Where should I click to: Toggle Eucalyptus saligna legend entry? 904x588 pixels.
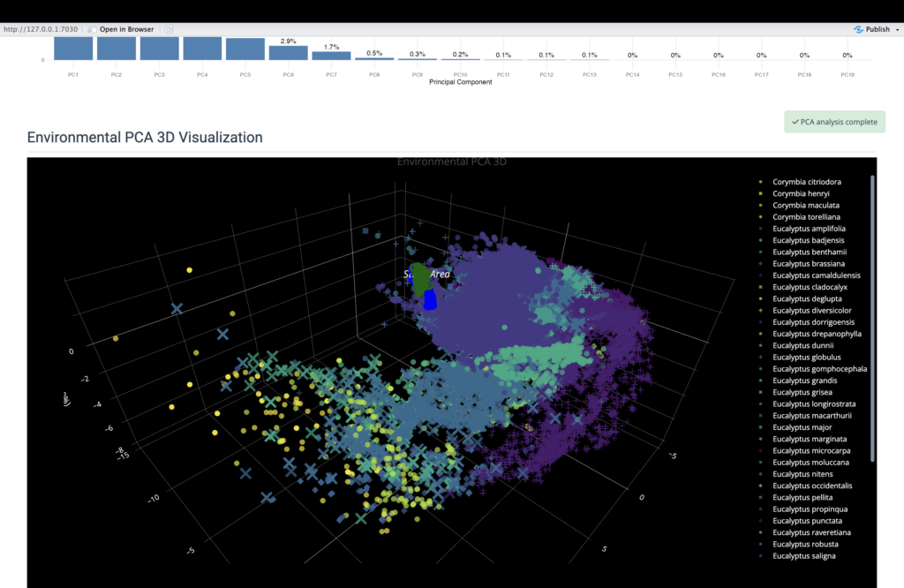click(x=802, y=555)
